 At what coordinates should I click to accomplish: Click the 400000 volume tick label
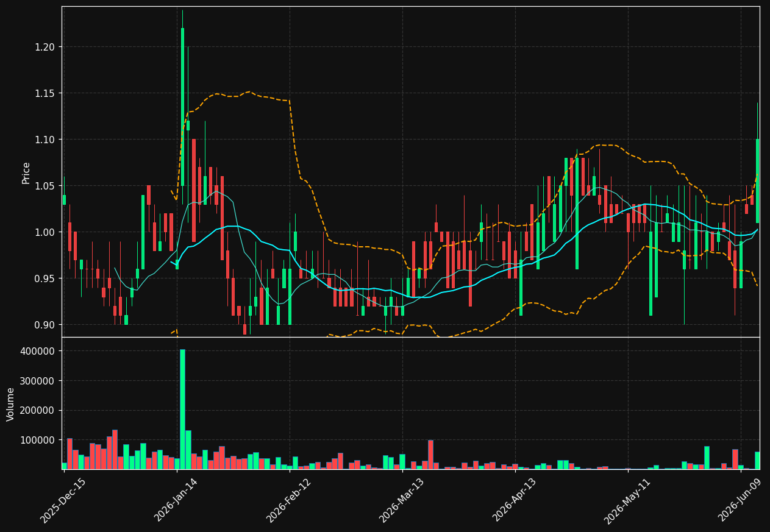37,351
